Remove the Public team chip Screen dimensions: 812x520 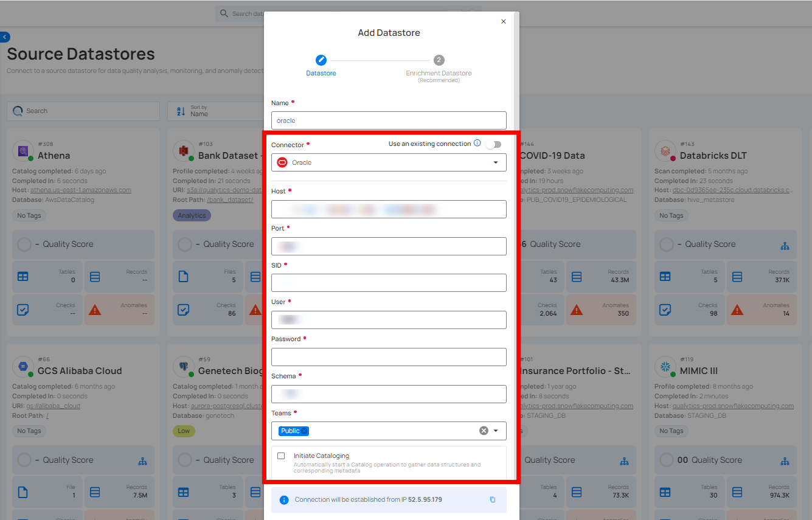[304, 431]
